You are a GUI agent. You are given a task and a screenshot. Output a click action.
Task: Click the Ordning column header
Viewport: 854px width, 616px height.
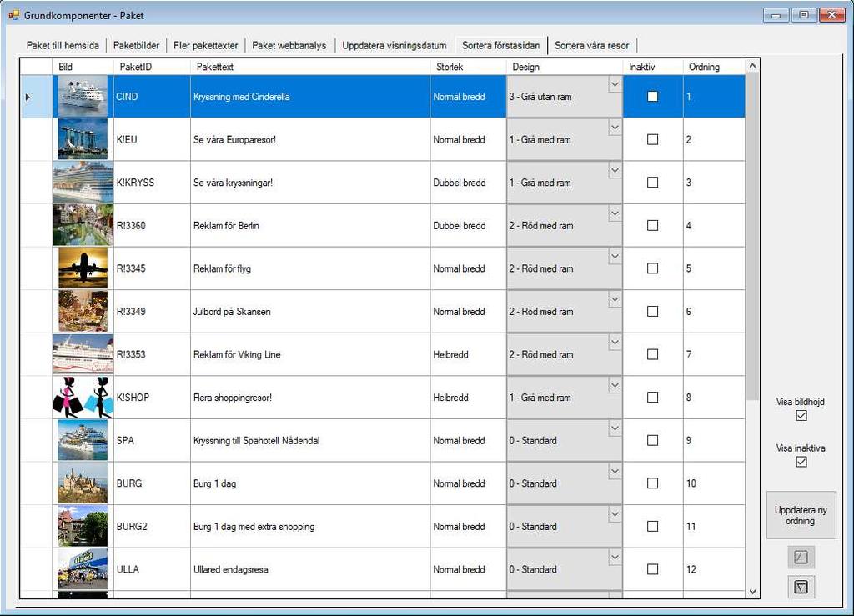click(x=714, y=67)
